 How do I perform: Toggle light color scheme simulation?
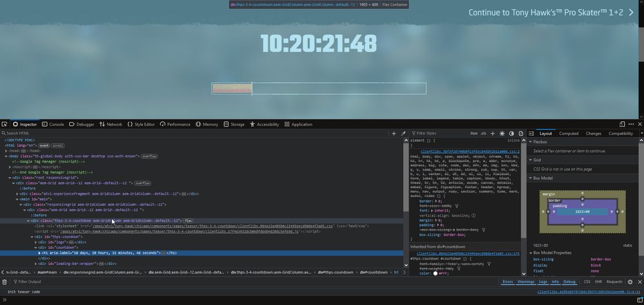[x=502, y=133]
